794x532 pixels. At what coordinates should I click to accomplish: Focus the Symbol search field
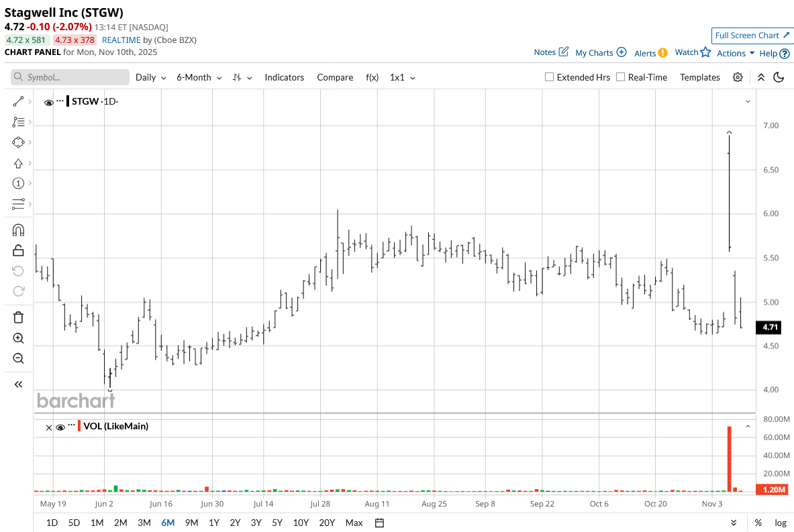pyautogui.click(x=70, y=77)
